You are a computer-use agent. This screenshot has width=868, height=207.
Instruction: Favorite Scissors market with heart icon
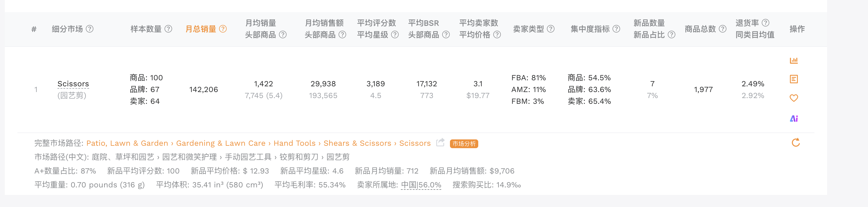[794, 98]
